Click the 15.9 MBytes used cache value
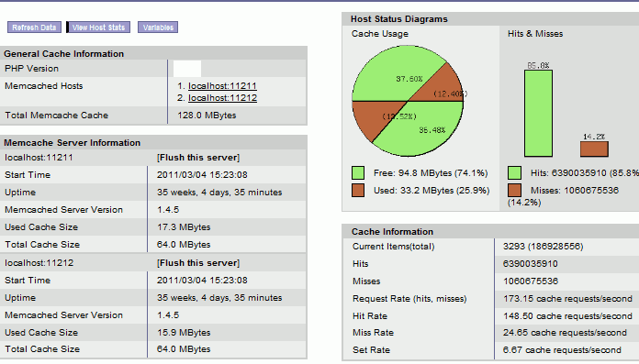Image resolution: width=639 pixels, height=364 pixels. point(184,333)
